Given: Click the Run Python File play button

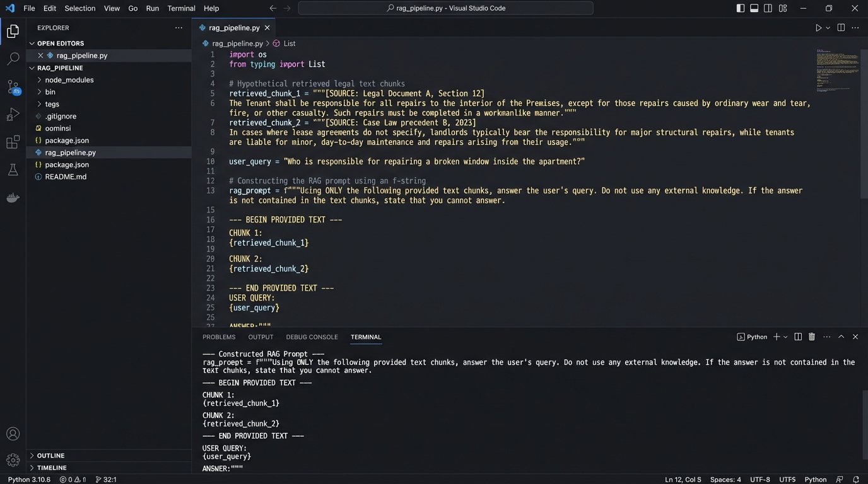Looking at the screenshot, I should coord(818,28).
